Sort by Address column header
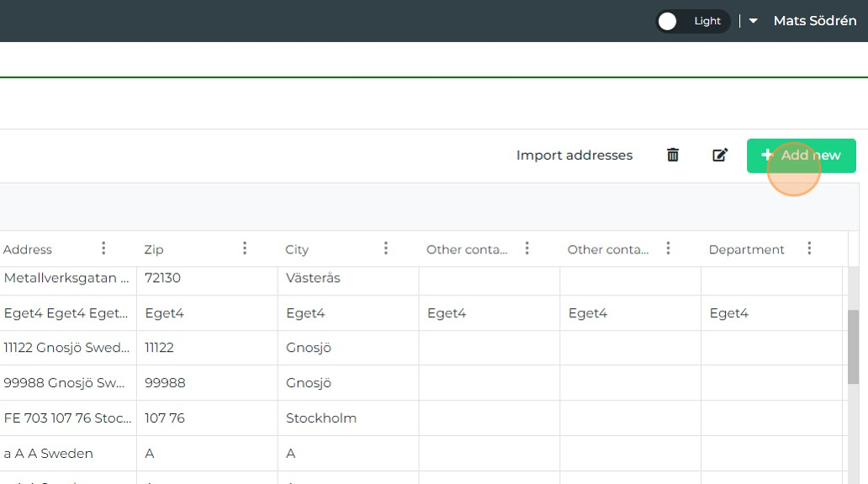Viewport: 868px width, 484px height. (28, 249)
